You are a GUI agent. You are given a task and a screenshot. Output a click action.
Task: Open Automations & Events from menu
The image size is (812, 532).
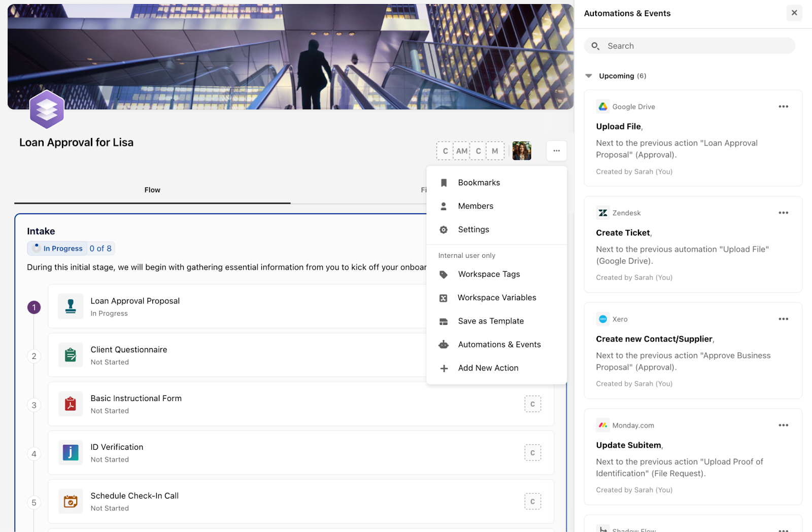tap(496, 344)
